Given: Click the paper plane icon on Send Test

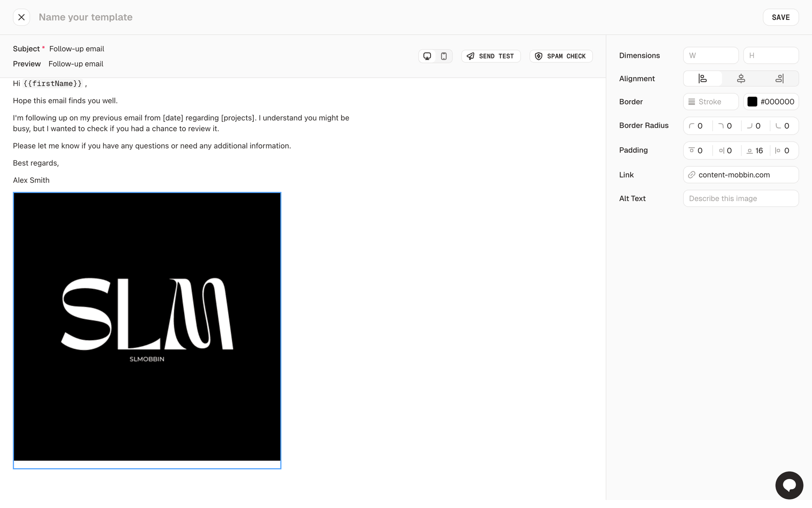Looking at the screenshot, I should [x=470, y=56].
